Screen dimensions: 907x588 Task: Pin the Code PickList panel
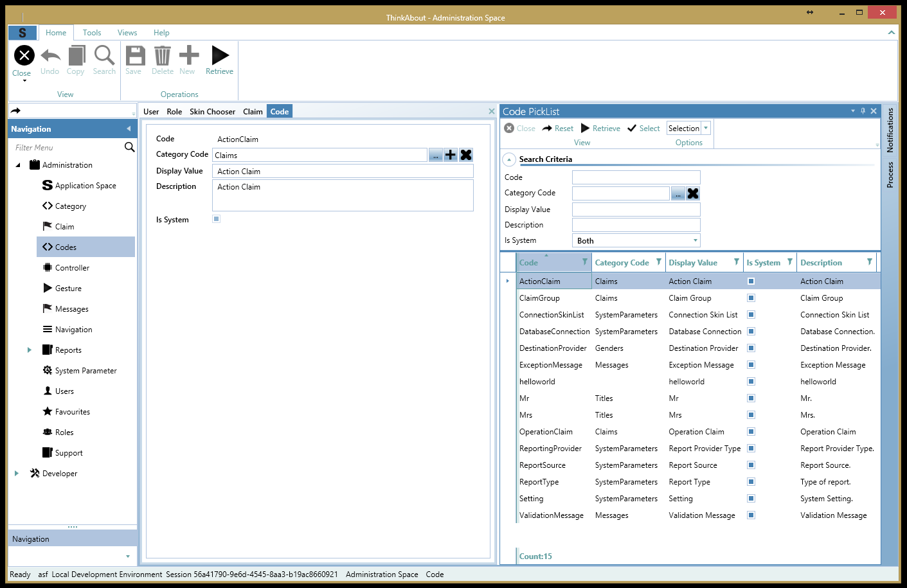[x=863, y=111]
